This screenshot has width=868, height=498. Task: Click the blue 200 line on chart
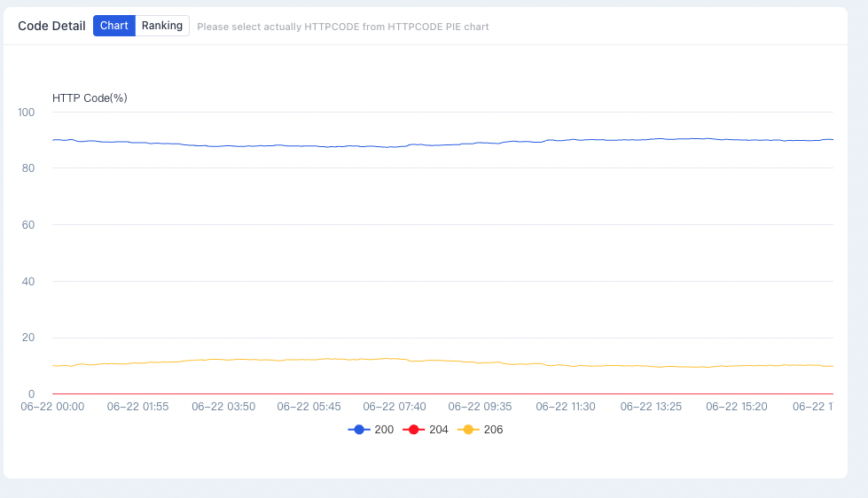[x=442, y=144]
